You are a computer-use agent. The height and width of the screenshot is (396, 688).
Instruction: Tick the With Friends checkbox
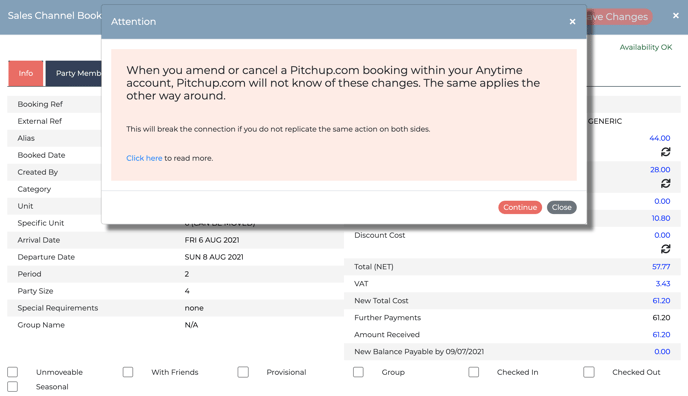(x=128, y=372)
